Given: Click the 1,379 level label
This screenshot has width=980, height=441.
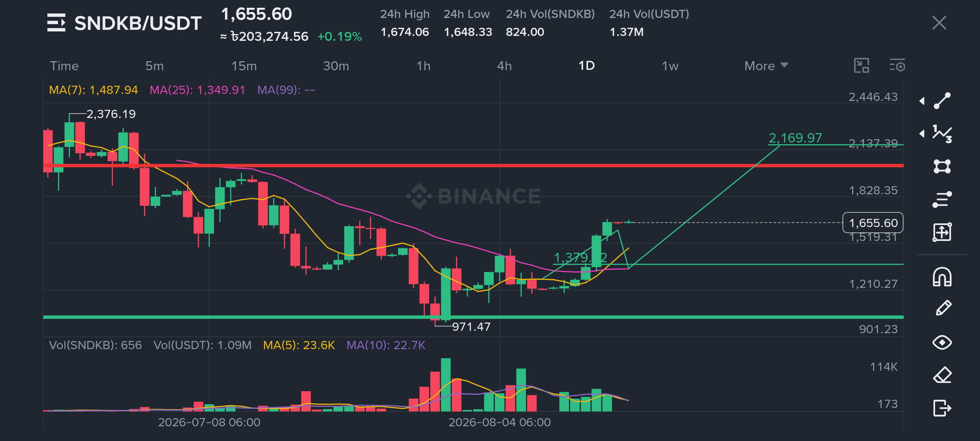Looking at the screenshot, I should 580,257.
